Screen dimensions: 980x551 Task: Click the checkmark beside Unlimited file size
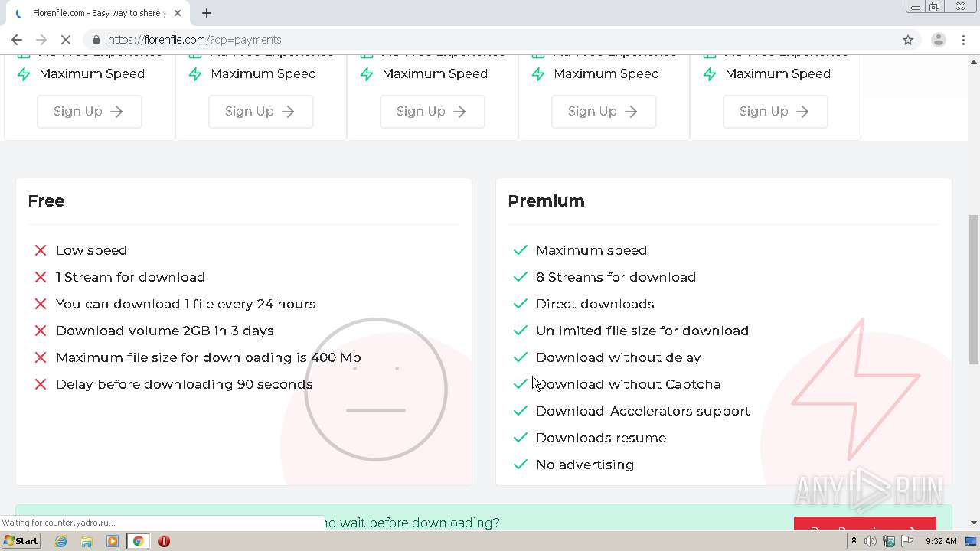[x=521, y=331]
